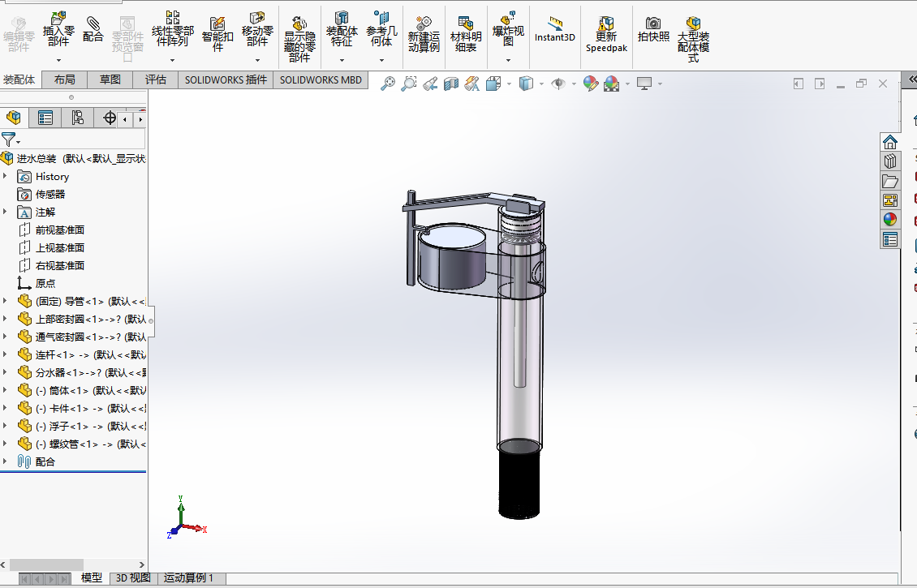
Task: Open Bill of Materials (材料明细表)
Action: click(466, 34)
